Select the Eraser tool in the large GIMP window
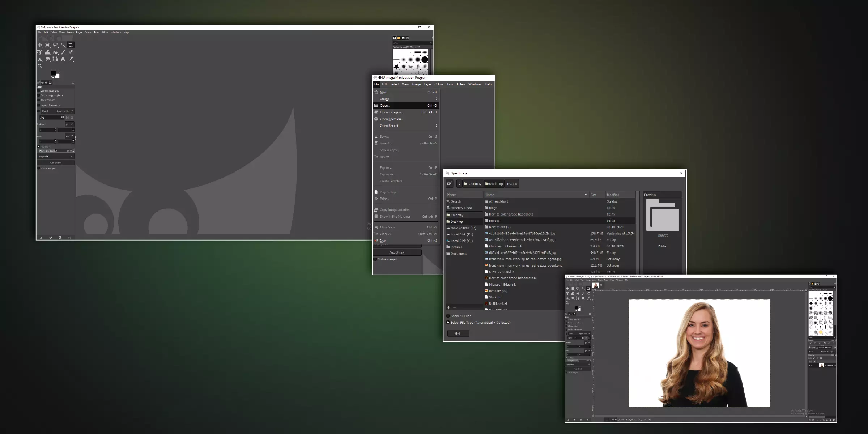This screenshot has height=434, width=868. [71, 52]
